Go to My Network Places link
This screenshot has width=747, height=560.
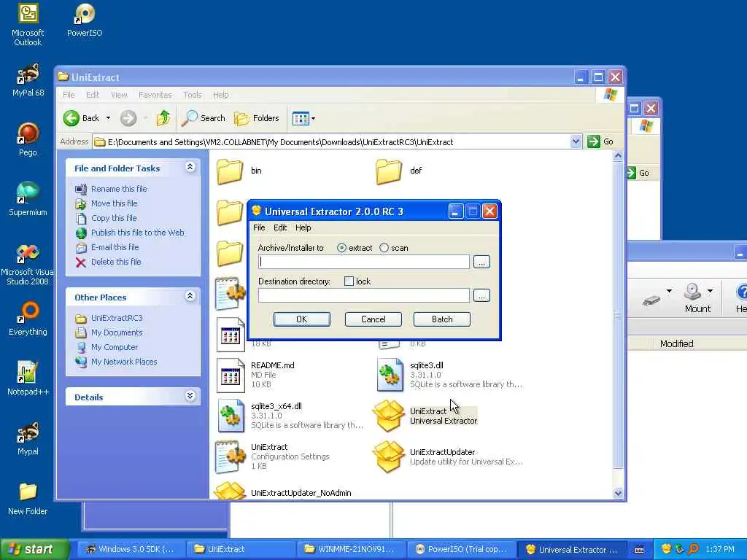(x=124, y=362)
